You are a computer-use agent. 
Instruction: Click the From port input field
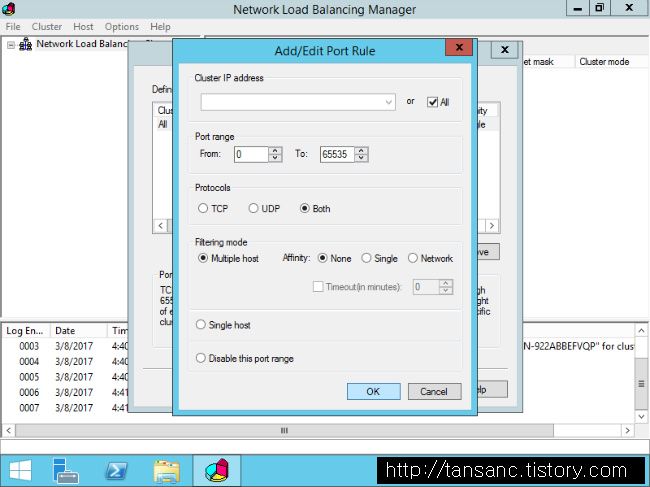pos(252,154)
